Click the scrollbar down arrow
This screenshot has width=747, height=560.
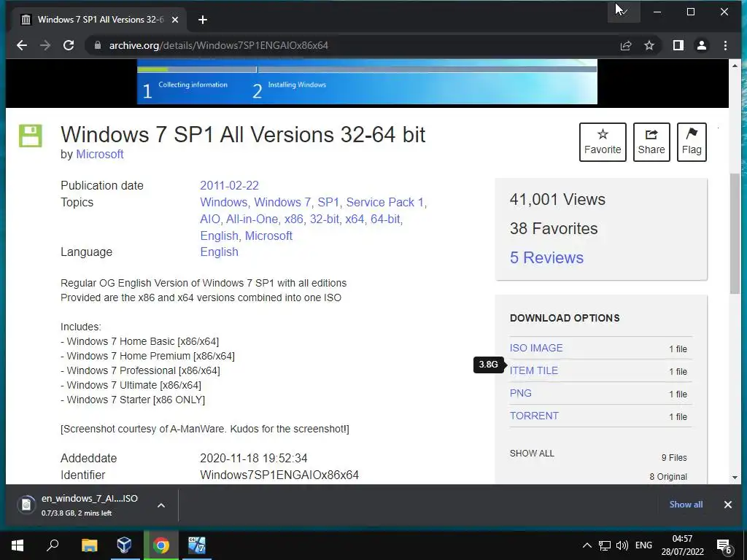pyautogui.click(x=734, y=477)
